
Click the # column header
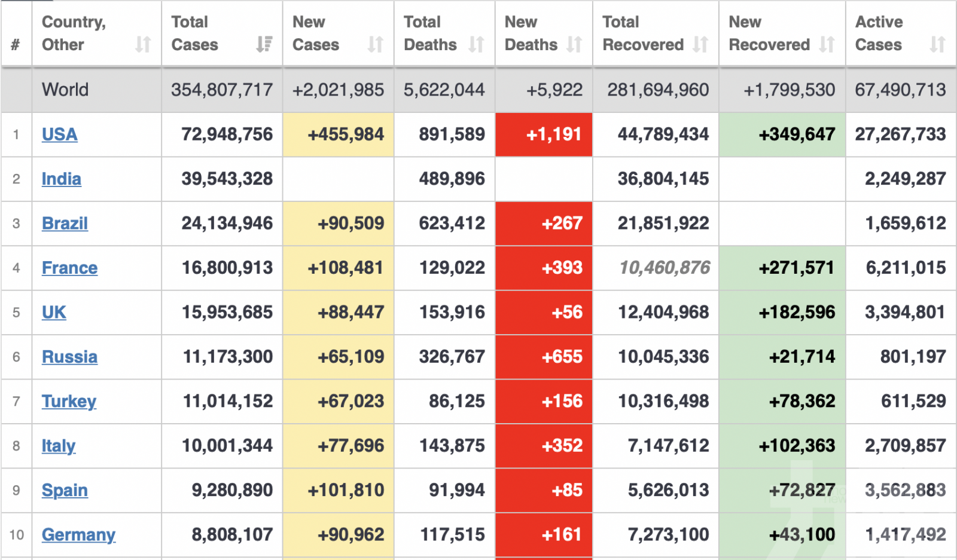(x=16, y=44)
